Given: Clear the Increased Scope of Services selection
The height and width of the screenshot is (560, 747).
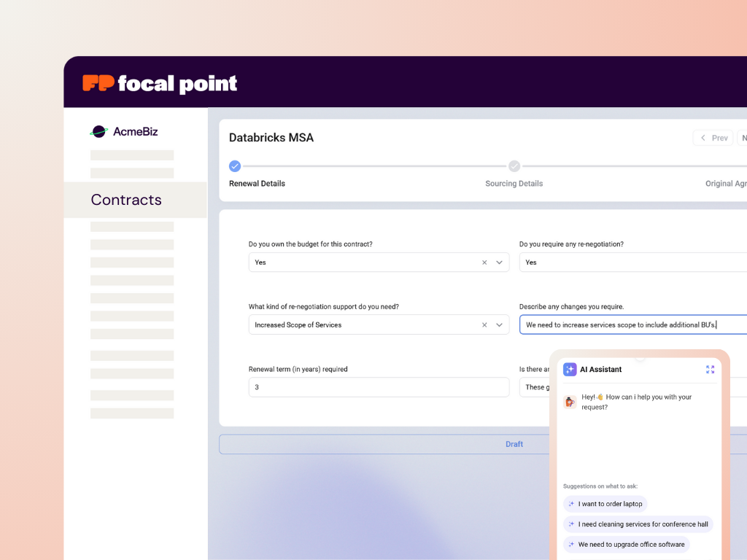Looking at the screenshot, I should point(484,325).
